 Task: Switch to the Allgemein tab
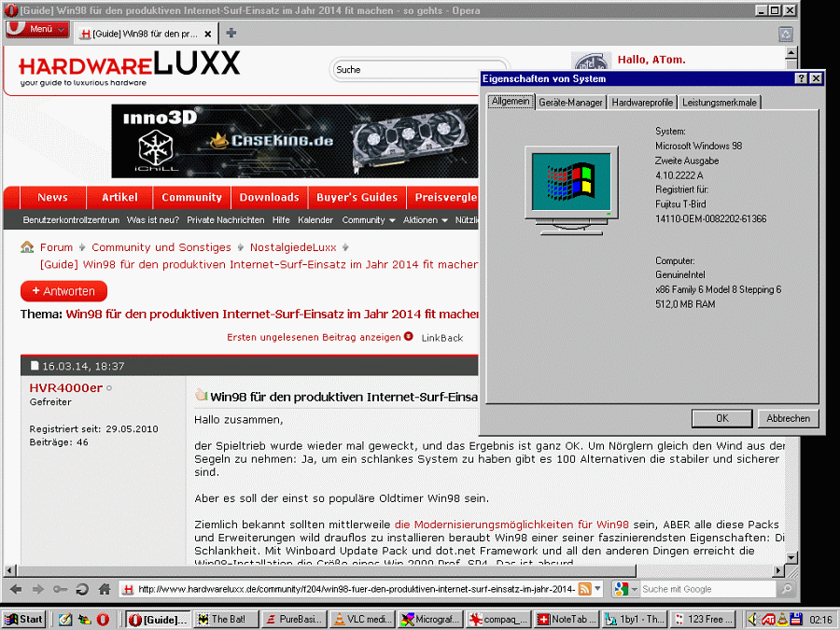[x=511, y=101]
